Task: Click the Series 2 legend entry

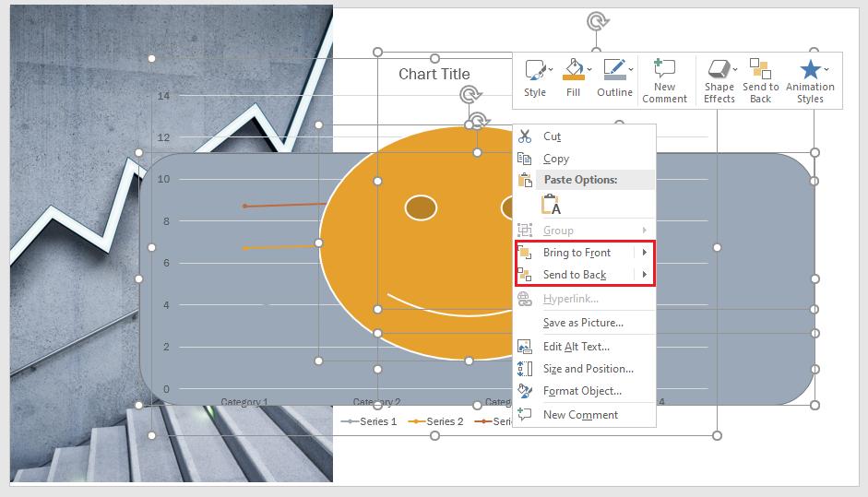Action: 435,421
